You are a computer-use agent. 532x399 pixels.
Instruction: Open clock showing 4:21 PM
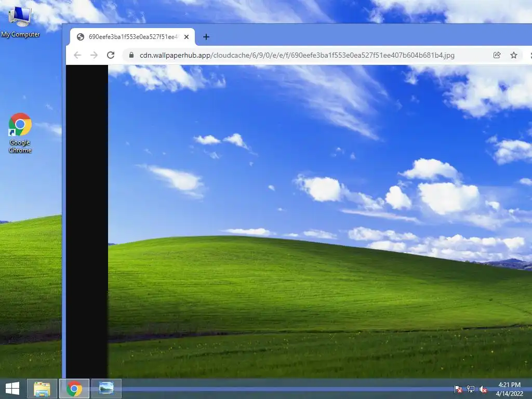(509, 389)
